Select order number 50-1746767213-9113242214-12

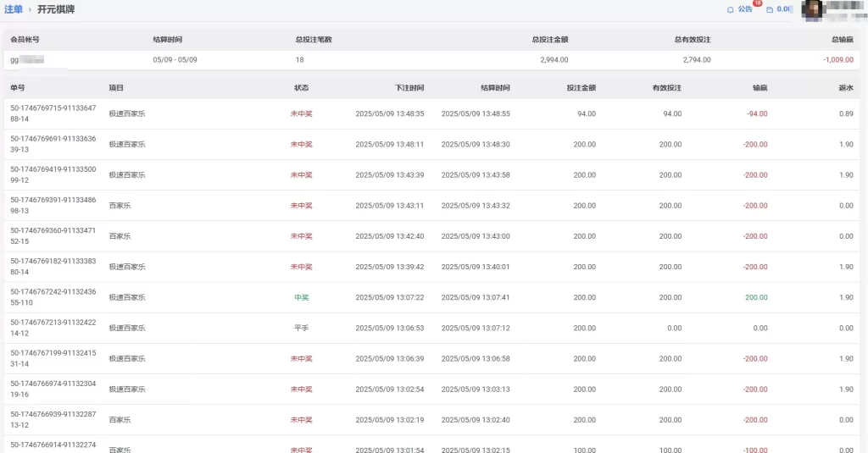pos(53,328)
